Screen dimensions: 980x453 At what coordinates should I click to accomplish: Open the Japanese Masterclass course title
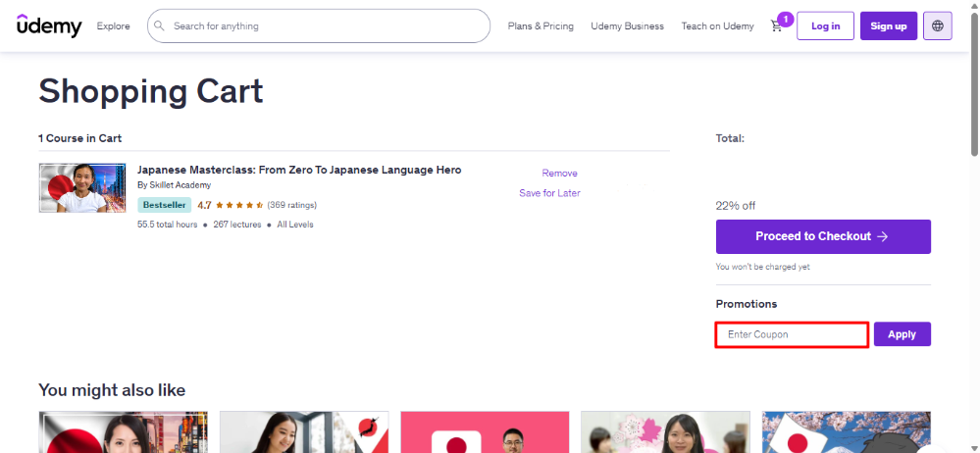pyautogui.click(x=299, y=170)
